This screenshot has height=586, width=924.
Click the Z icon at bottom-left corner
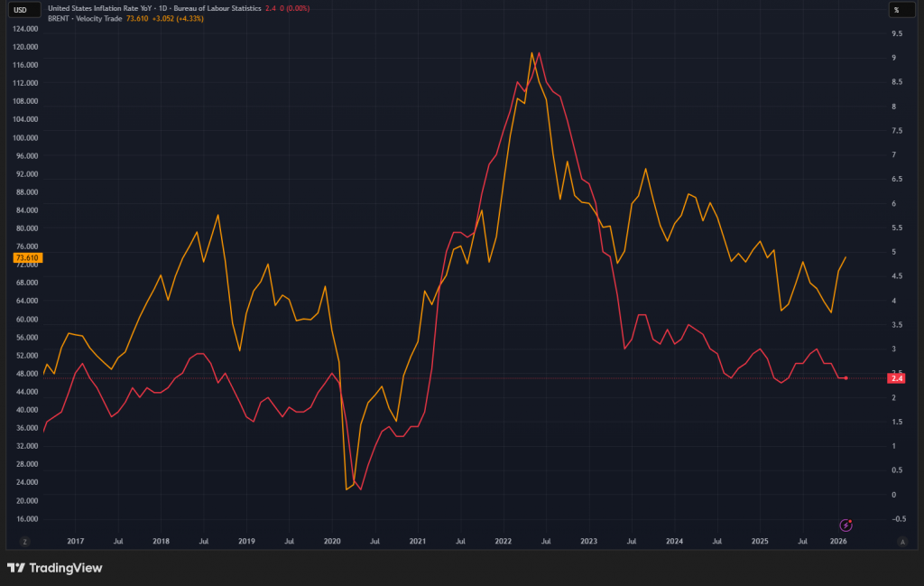[x=24, y=541]
